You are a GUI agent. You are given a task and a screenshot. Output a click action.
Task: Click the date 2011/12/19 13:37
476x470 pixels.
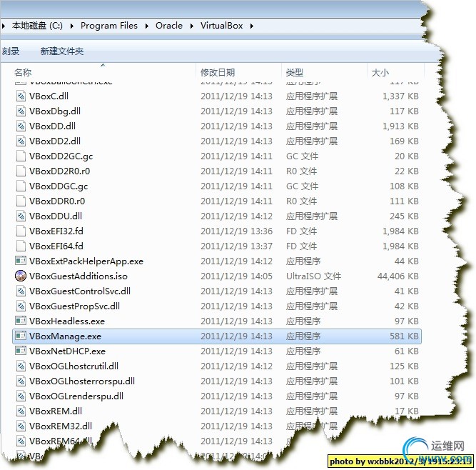click(x=236, y=246)
